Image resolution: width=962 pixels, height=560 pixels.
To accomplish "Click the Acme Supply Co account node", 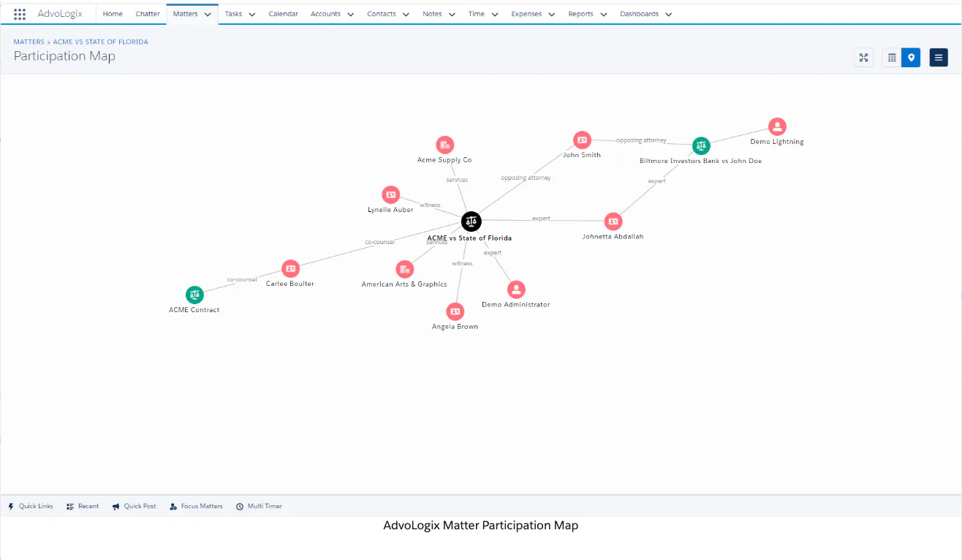I will pos(444,145).
